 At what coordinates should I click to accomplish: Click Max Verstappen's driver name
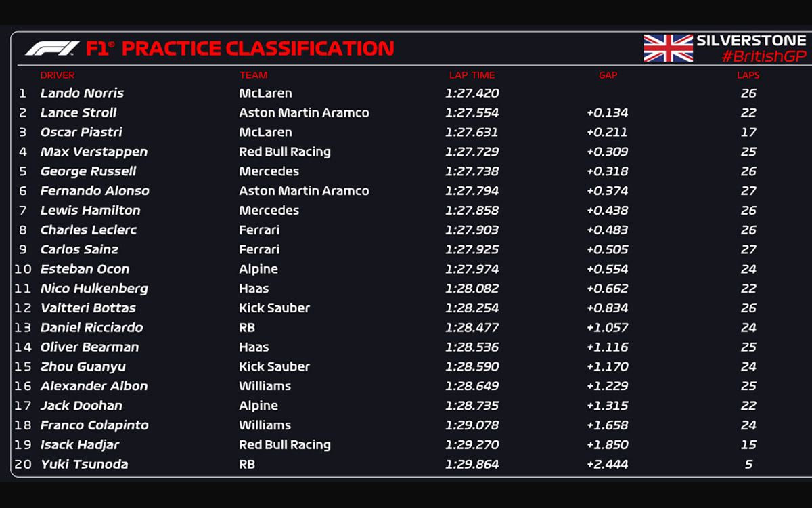coord(93,152)
